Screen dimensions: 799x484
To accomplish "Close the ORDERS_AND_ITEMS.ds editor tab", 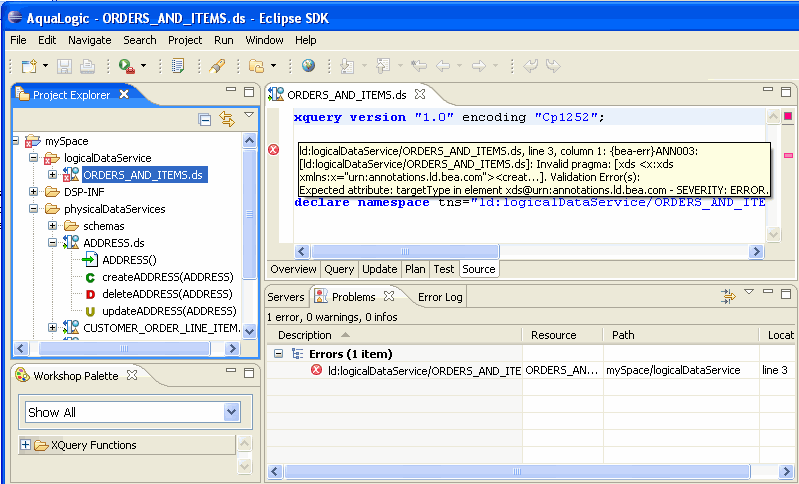I will pos(420,94).
